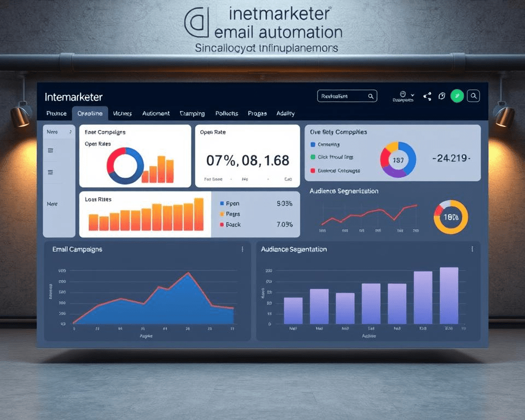This screenshot has width=525, height=420.
Task: Click the 5.03% value beside Fpen
Action: point(284,203)
